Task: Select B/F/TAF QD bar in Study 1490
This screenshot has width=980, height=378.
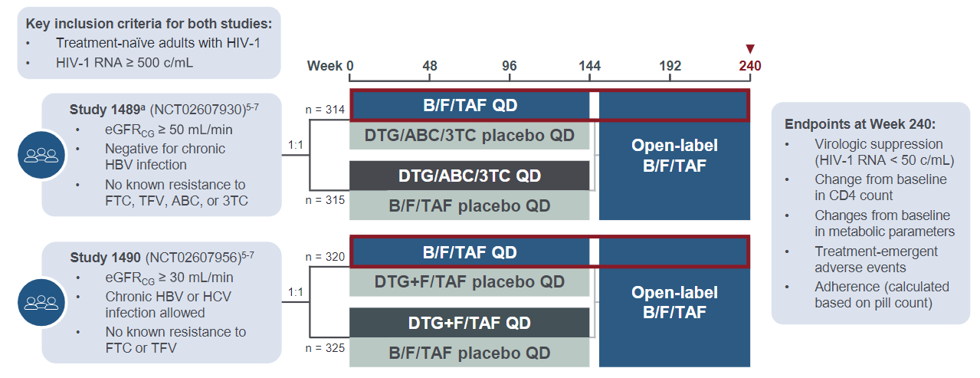Action: pyautogui.click(x=470, y=251)
